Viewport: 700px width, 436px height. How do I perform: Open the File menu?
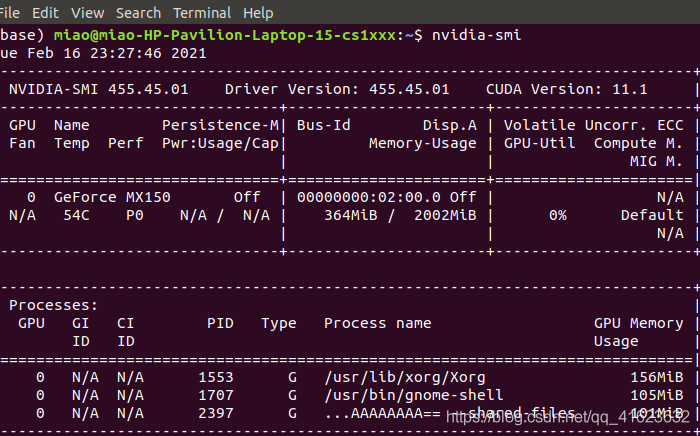(9, 13)
